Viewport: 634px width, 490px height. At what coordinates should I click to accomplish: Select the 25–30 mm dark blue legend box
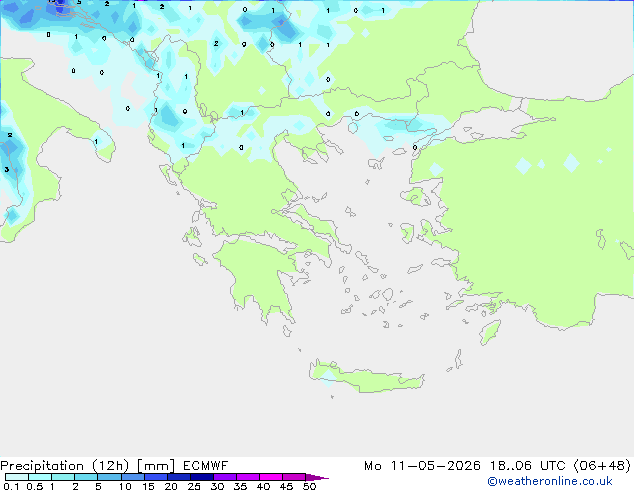(x=202, y=477)
